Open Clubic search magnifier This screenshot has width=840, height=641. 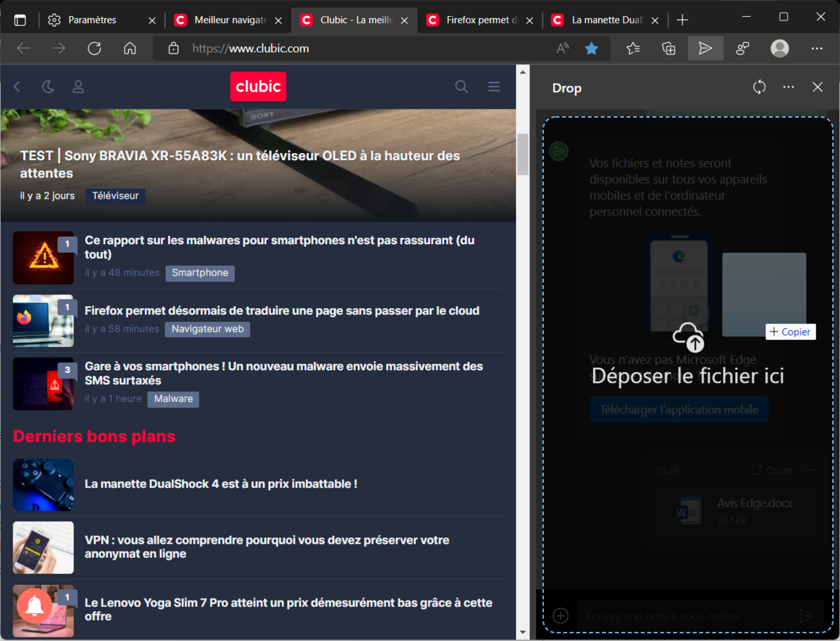(461, 87)
